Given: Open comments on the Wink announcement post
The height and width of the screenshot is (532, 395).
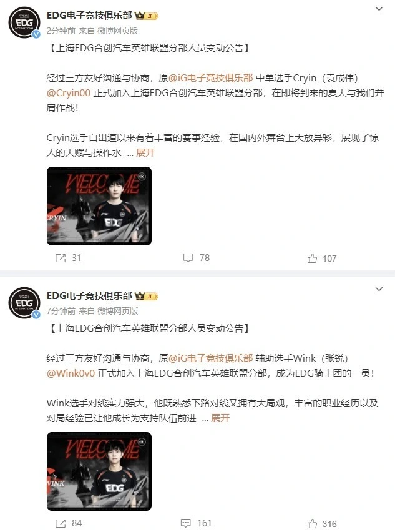Looking at the screenshot, I should coord(185,523).
